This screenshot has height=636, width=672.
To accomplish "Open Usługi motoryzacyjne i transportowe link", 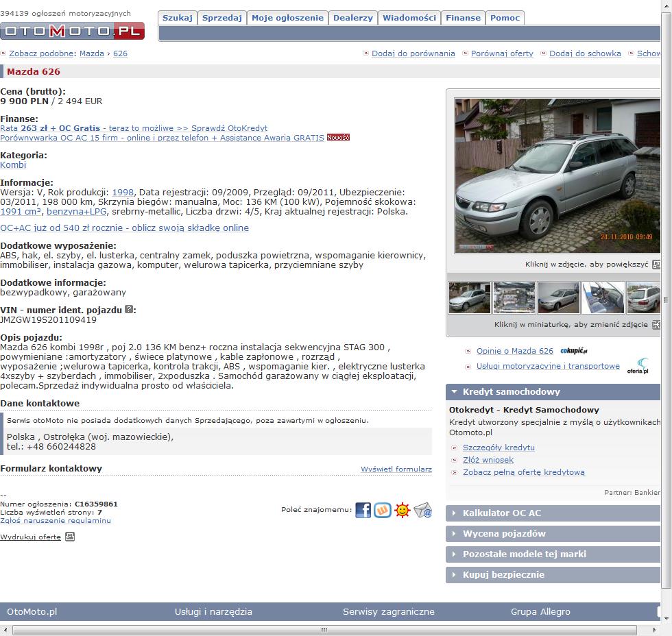I will coord(548,366).
